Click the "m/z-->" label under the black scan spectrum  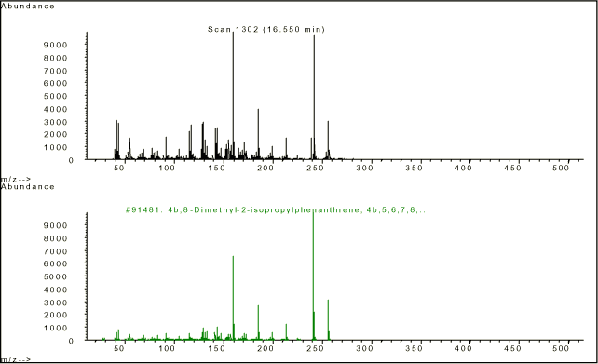[x=15, y=179]
